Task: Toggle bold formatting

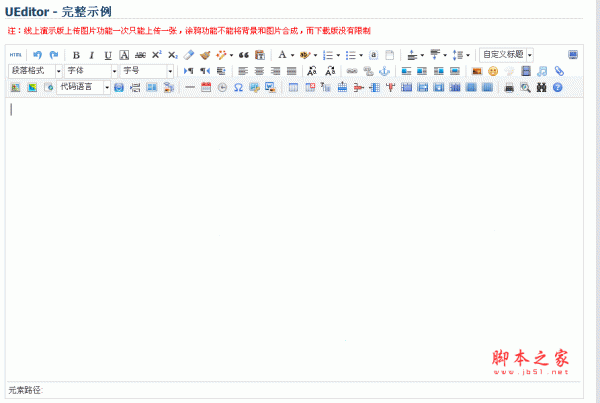Action: (x=76, y=55)
